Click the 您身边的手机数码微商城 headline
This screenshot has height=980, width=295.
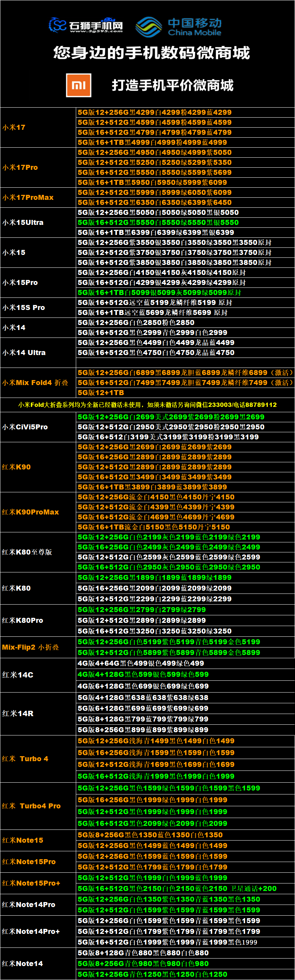tap(151, 53)
